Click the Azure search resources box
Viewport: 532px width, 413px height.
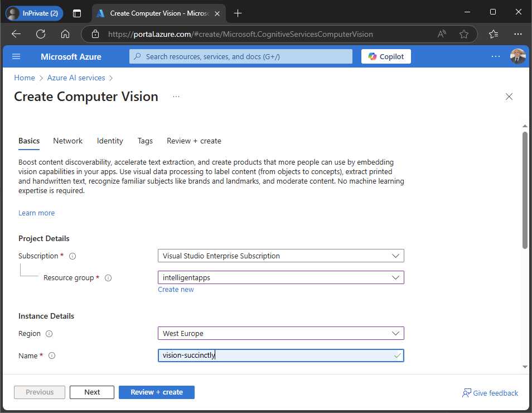coord(240,56)
